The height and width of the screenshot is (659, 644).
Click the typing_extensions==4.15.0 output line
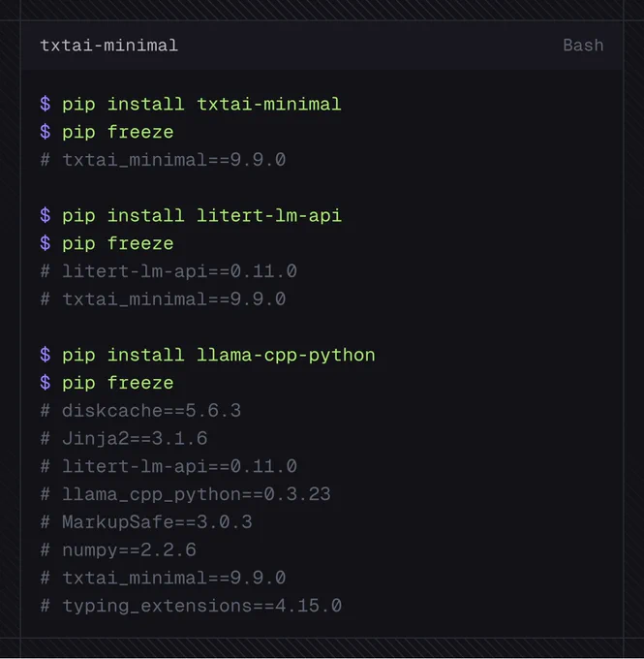pyautogui.click(x=191, y=606)
